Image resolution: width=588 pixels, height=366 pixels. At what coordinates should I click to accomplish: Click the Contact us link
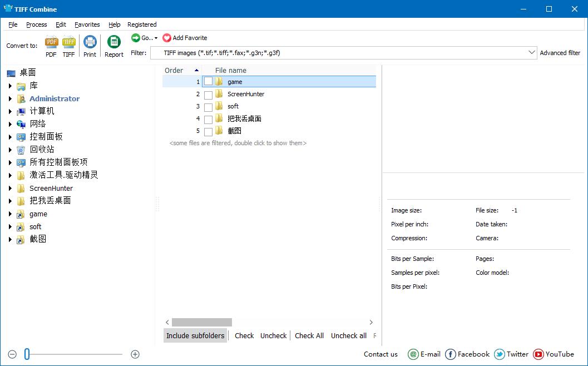pos(381,354)
